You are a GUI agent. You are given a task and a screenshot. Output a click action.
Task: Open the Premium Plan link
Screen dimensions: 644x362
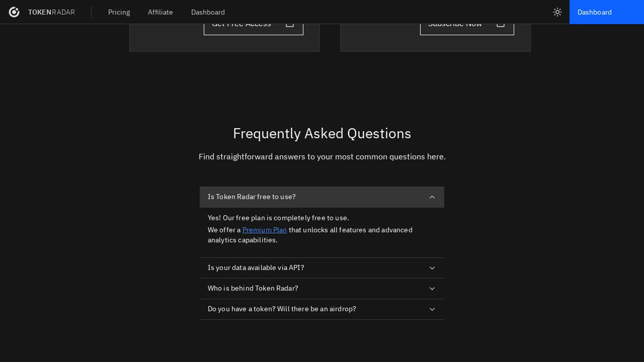[265, 230]
